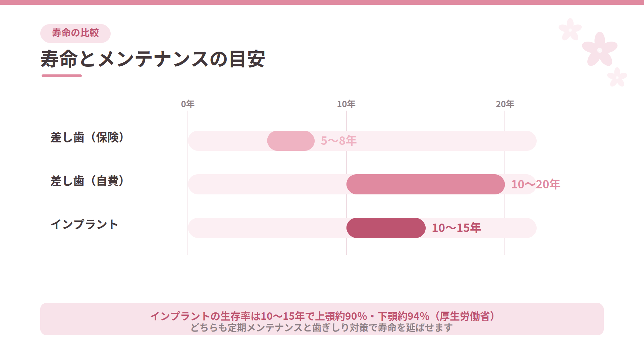Image resolution: width=644 pixels, height=362 pixels.
Task: Click the lowest small cherry blossom icon
Action: (617, 77)
